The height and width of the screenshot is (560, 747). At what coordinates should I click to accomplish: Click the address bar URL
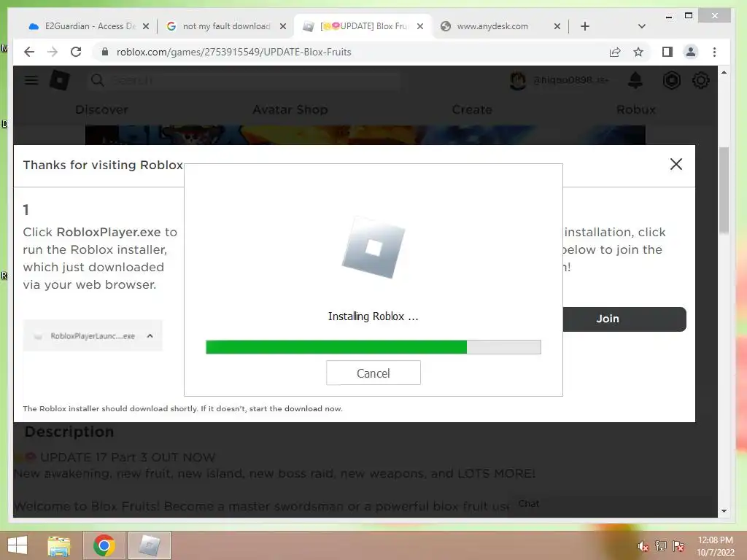(234, 52)
